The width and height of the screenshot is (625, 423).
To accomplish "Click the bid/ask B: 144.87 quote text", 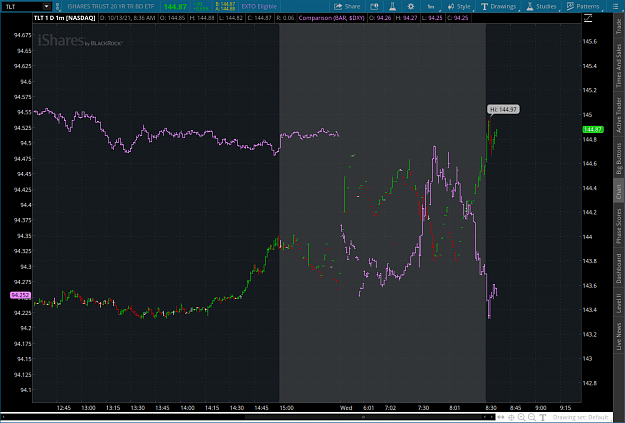I will pos(225,4).
